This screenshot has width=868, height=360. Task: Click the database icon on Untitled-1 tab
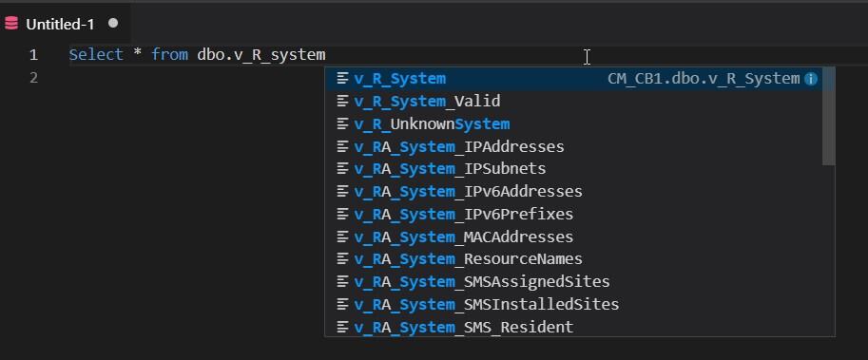point(11,24)
